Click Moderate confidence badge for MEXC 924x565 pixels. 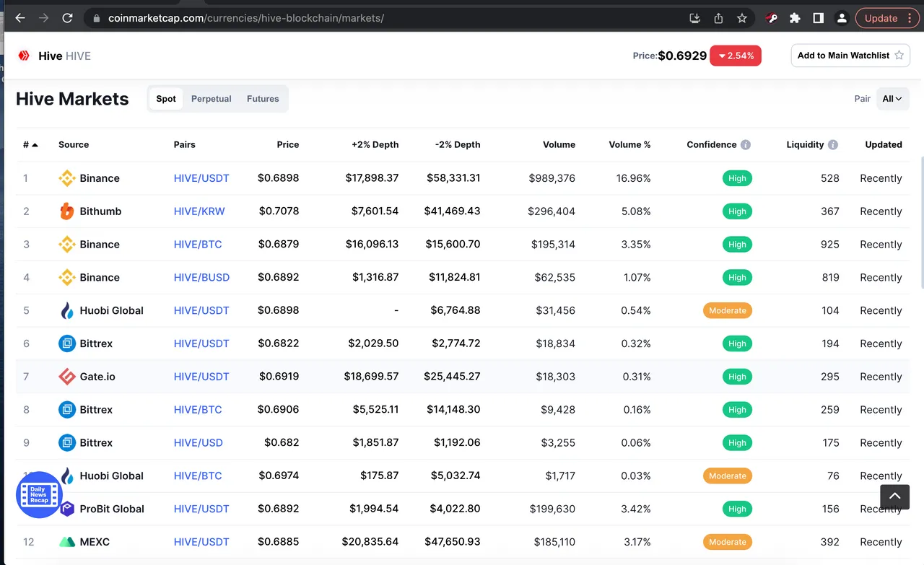[x=727, y=542]
